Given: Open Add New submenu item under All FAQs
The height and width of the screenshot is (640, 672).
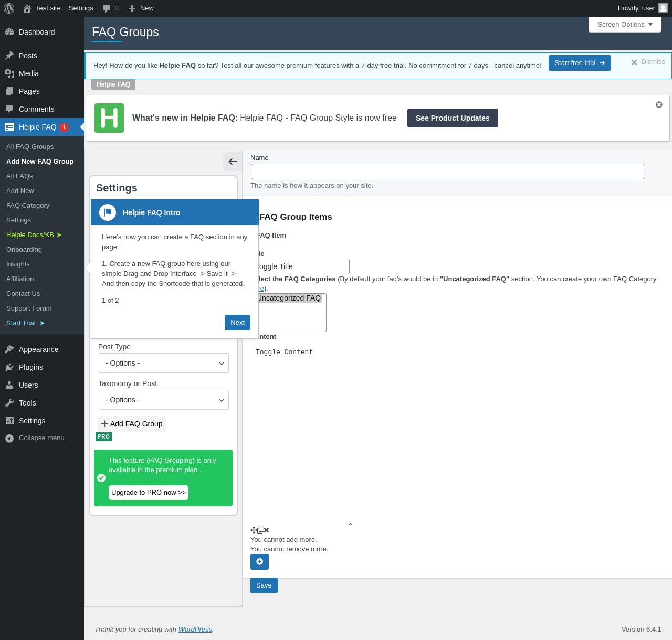Looking at the screenshot, I should click(x=20, y=191).
